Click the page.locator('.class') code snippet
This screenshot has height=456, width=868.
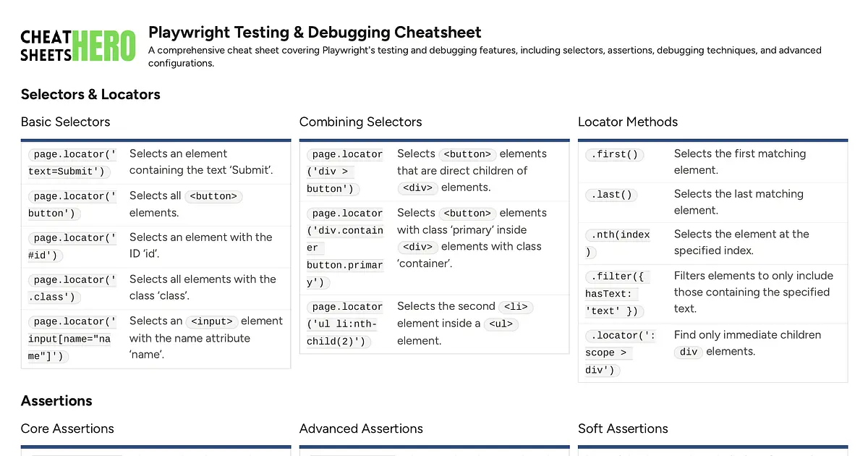pos(72,288)
